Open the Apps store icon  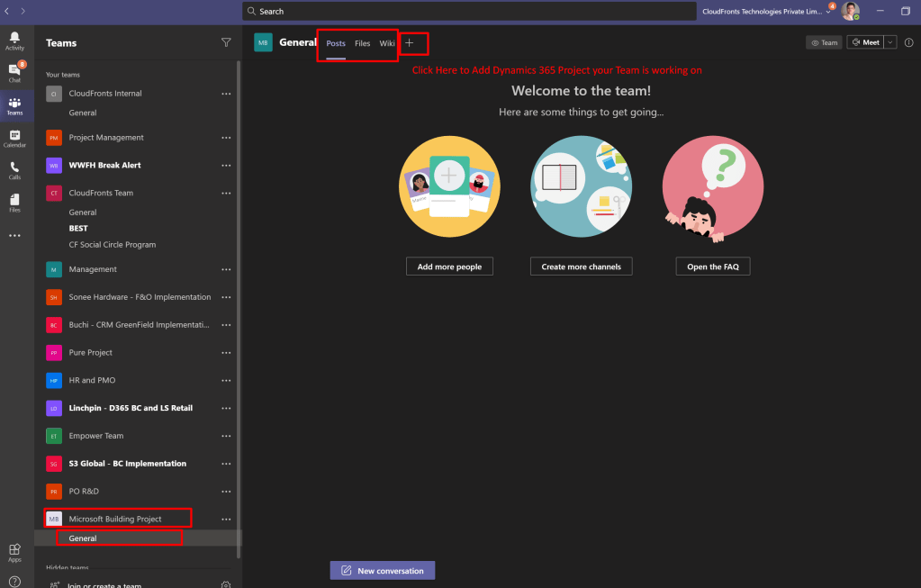pos(15,551)
